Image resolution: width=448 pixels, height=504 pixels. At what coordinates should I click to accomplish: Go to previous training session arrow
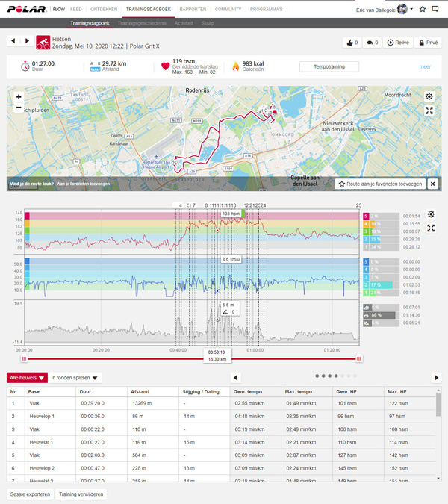13,42
